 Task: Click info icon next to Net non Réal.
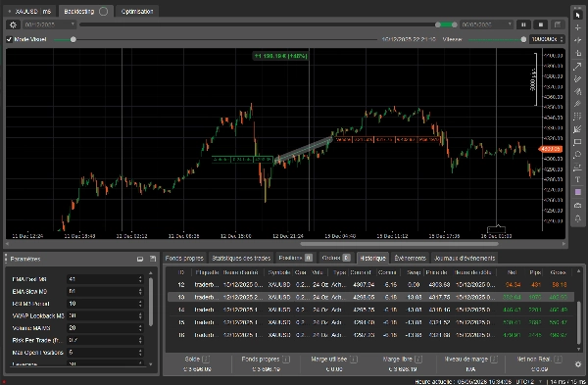tap(558, 360)
